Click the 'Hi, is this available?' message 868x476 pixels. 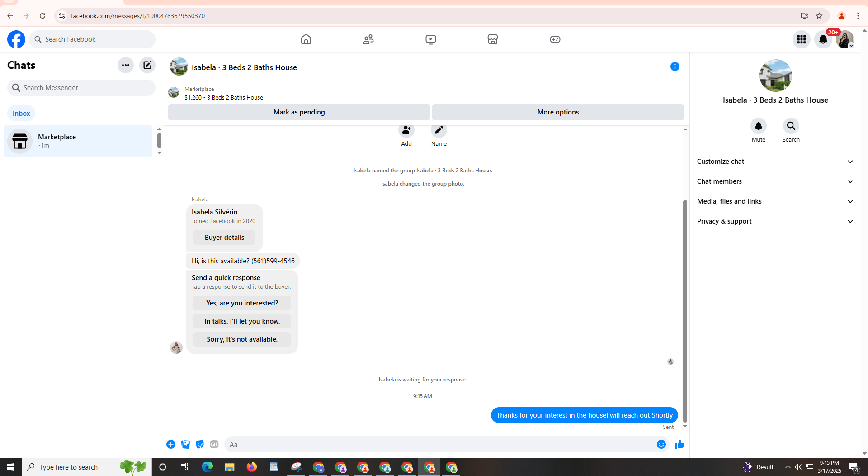(243, 261)
